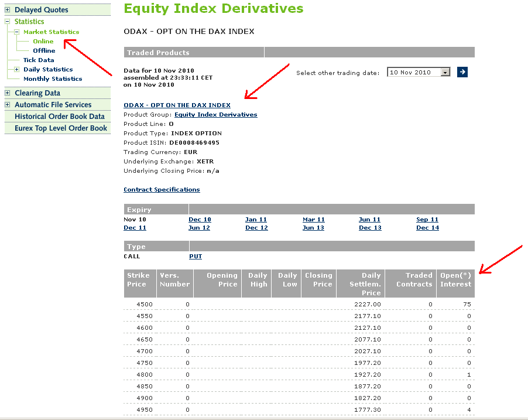Open the Equity Index Derivatives product group link

coord(216,115)
